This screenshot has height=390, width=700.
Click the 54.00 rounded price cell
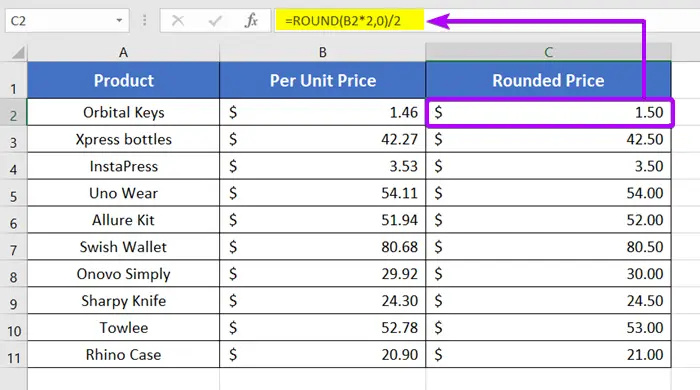548,193
